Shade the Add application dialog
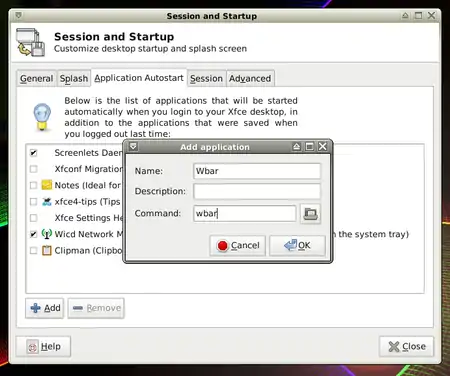 (296, 146)
